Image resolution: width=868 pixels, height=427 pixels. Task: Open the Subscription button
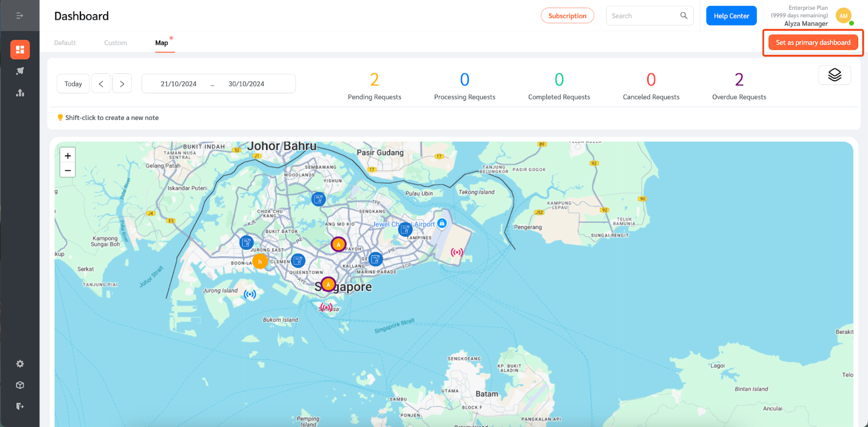tap(567, 16)
